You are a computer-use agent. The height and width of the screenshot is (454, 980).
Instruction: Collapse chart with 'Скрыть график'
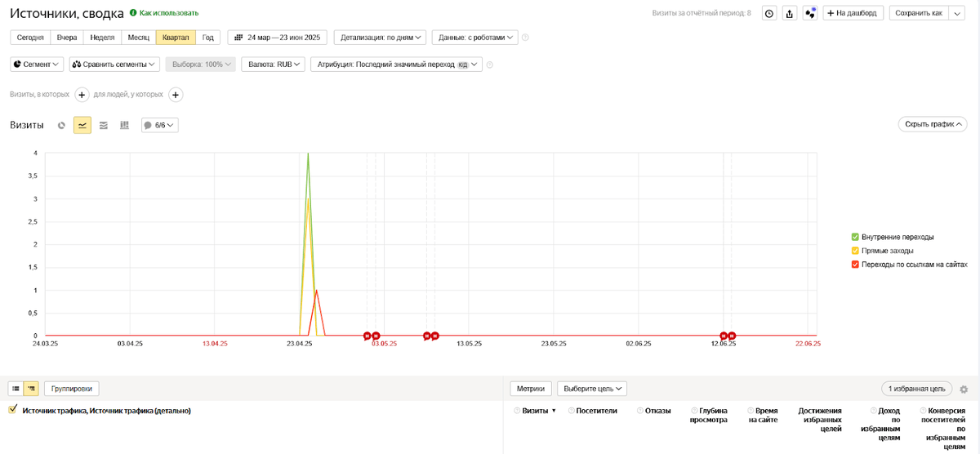[x=932, y=124]
